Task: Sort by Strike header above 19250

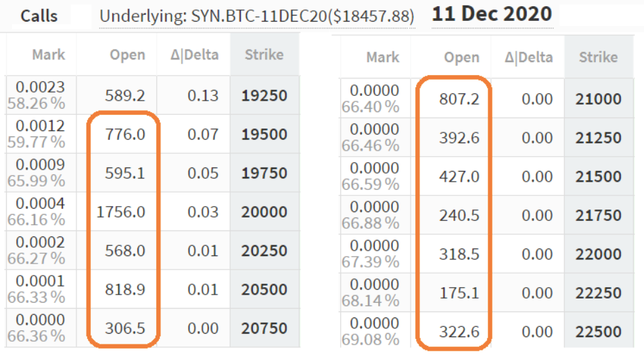Action: point(264,54)
